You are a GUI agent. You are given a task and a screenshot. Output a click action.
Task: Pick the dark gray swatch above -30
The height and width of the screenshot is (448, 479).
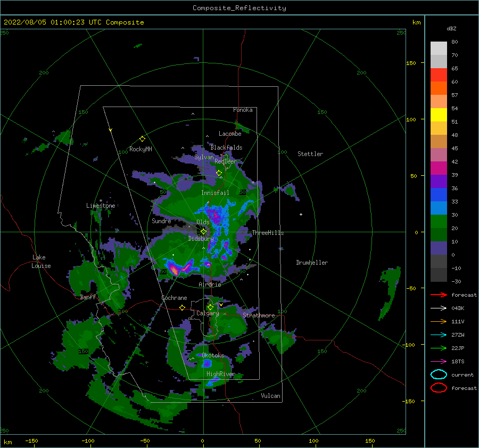(x=439, y=275)
